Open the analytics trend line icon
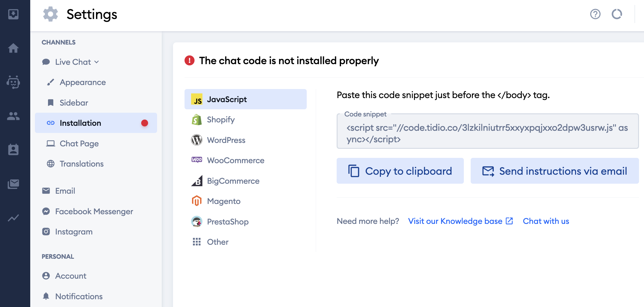This screenshot has height=307, width=644. click(x=13, y=218)
